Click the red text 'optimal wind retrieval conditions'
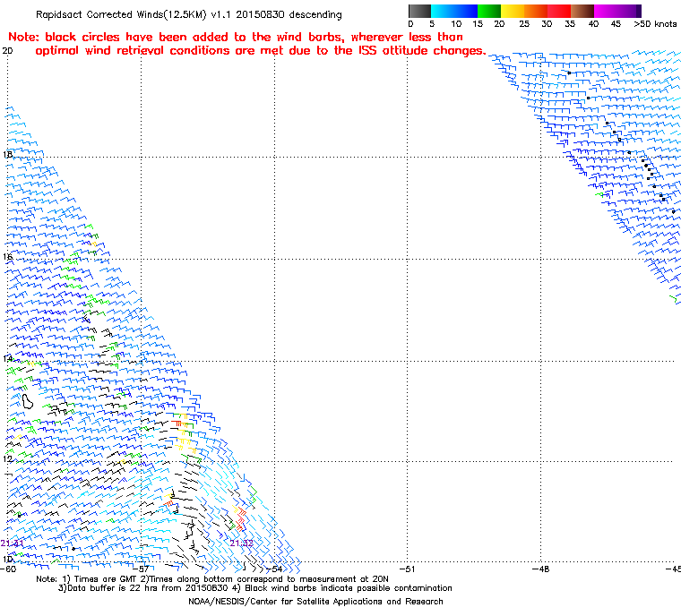The image size is (681, 616). click(134, 51)
